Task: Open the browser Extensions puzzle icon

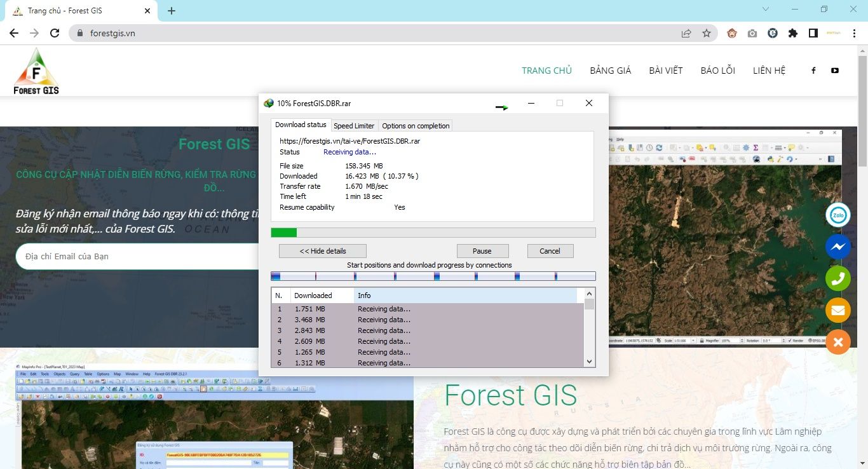Action: tap(792, 33)
